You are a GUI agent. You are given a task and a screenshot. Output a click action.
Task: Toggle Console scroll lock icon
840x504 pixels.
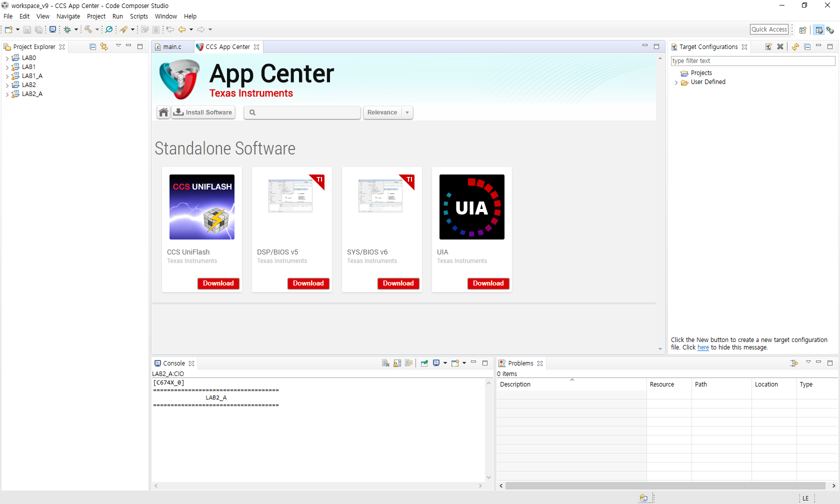click(x=397, y=363)
